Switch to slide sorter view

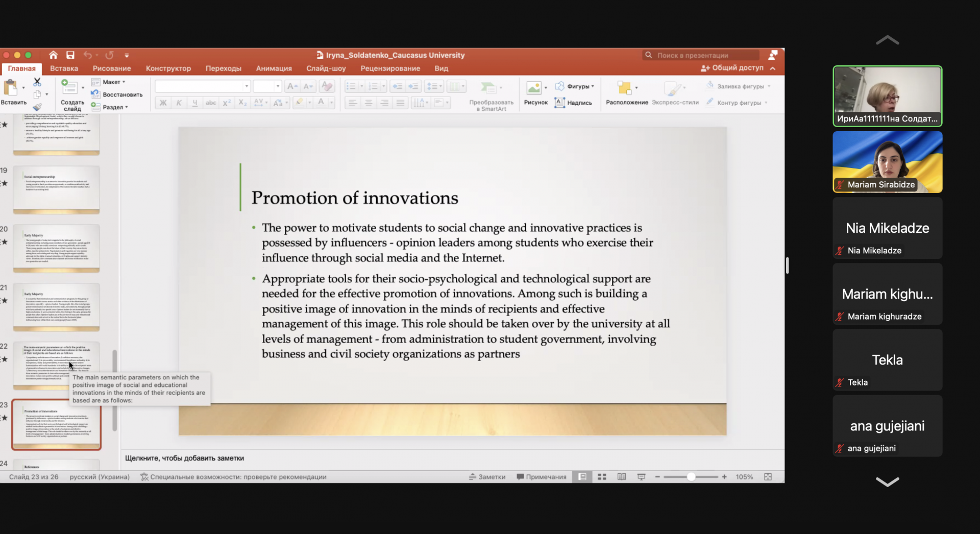[x=602, y=477]
